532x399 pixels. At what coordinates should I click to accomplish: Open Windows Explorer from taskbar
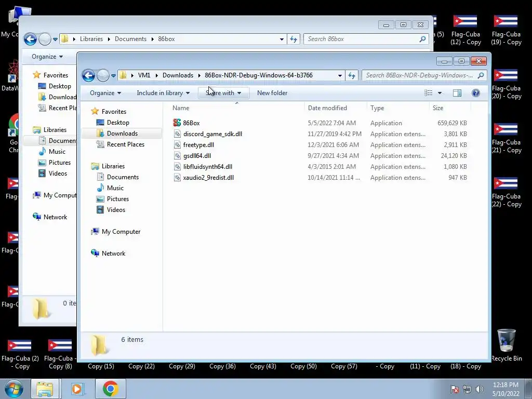45,389
